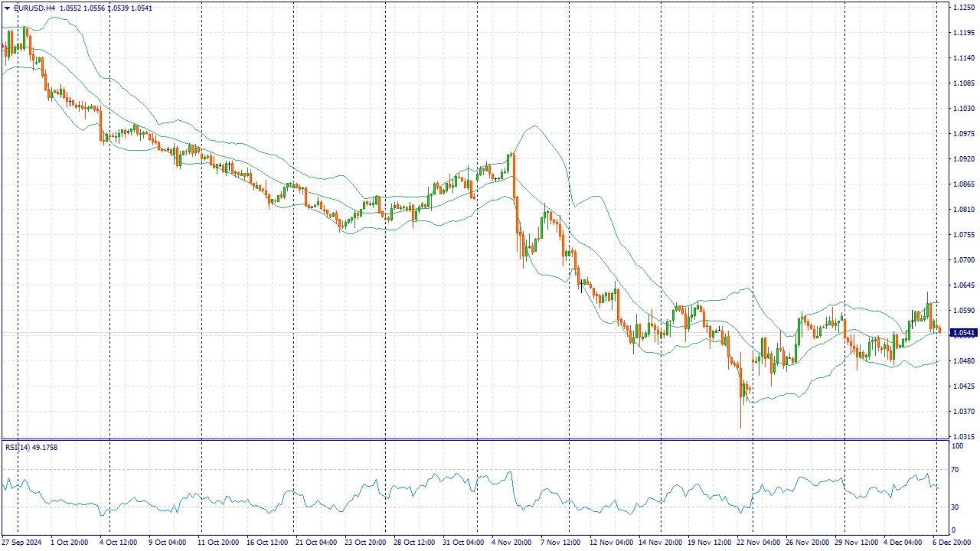Click the 14 Nov 20:00 time label
The image size is (980, 551).
pos(660,542)
